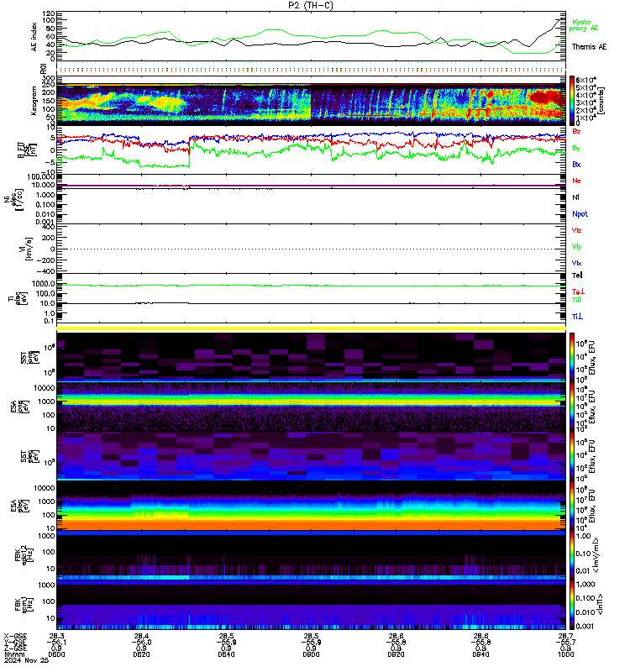Image resolution: width=630 pixels, height=672 pixels.
Task: Click the 1000.0 tick on Ti axis
Action: 44,284
